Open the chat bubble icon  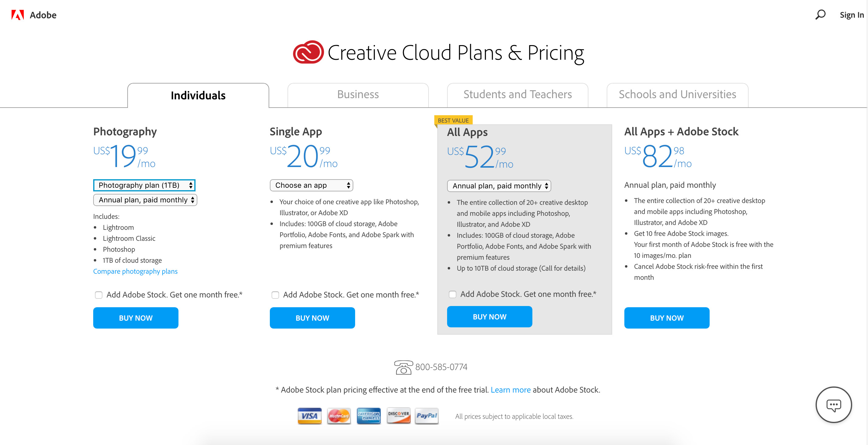[x=833, y=404]
